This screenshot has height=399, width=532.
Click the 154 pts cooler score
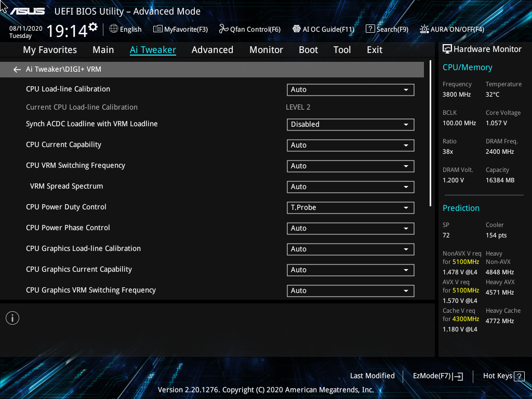tap(496, 235)
